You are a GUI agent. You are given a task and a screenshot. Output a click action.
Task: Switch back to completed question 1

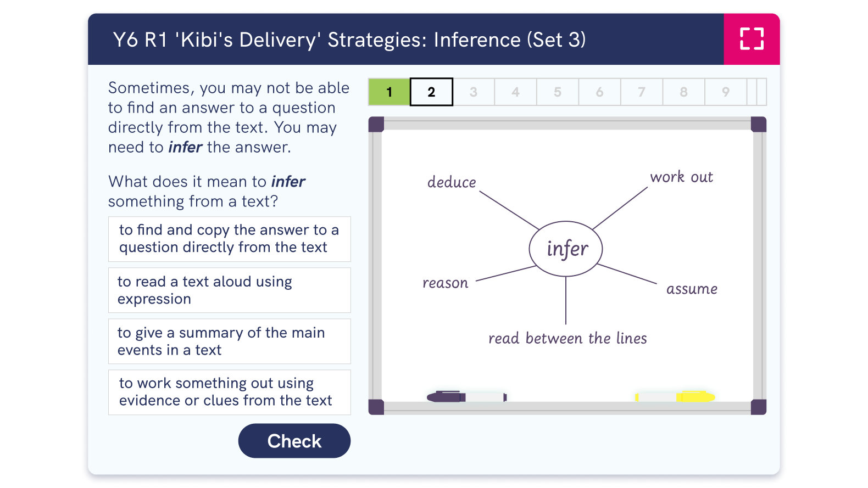[388, 92]
